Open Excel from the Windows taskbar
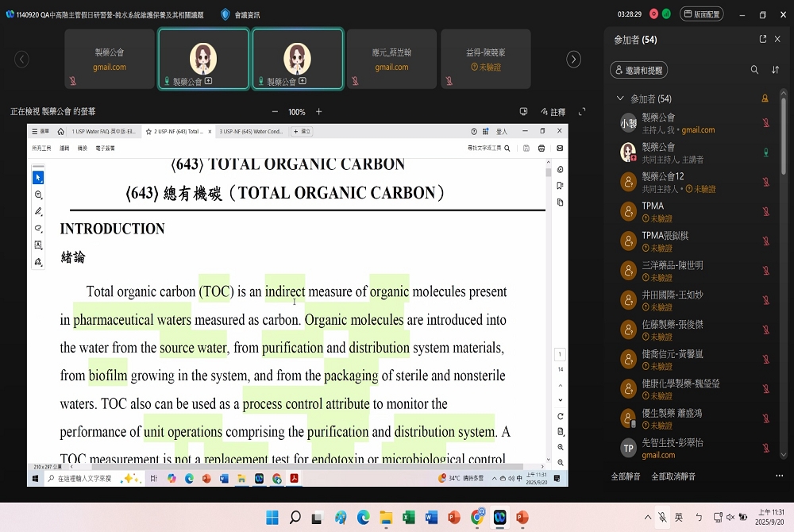794x532 pixels. pos(409,518)
